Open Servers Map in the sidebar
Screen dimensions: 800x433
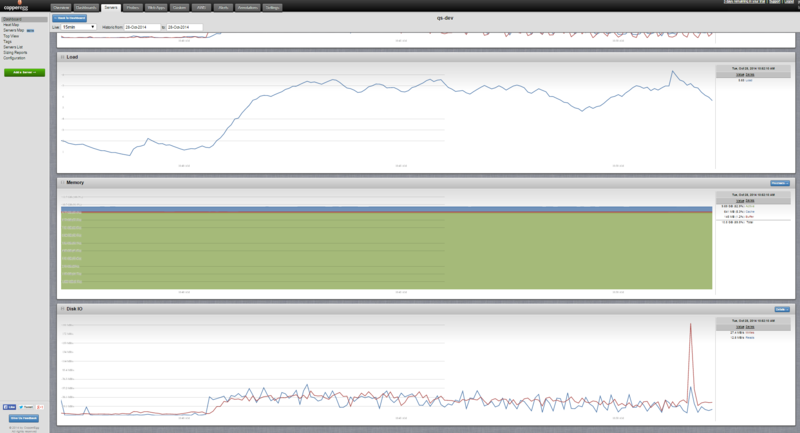(14, 31)
